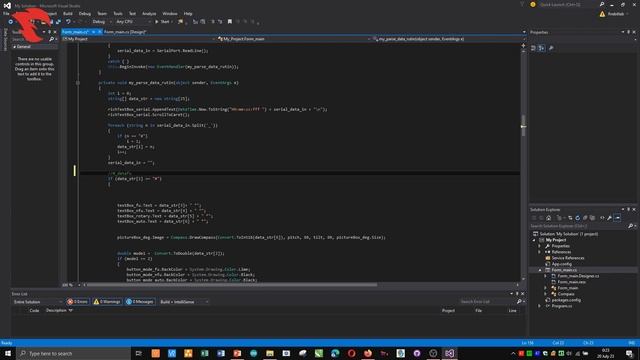Click the Categorized icon in Properties panel
This screenshot has width=640, height=360.
point(533,48)
